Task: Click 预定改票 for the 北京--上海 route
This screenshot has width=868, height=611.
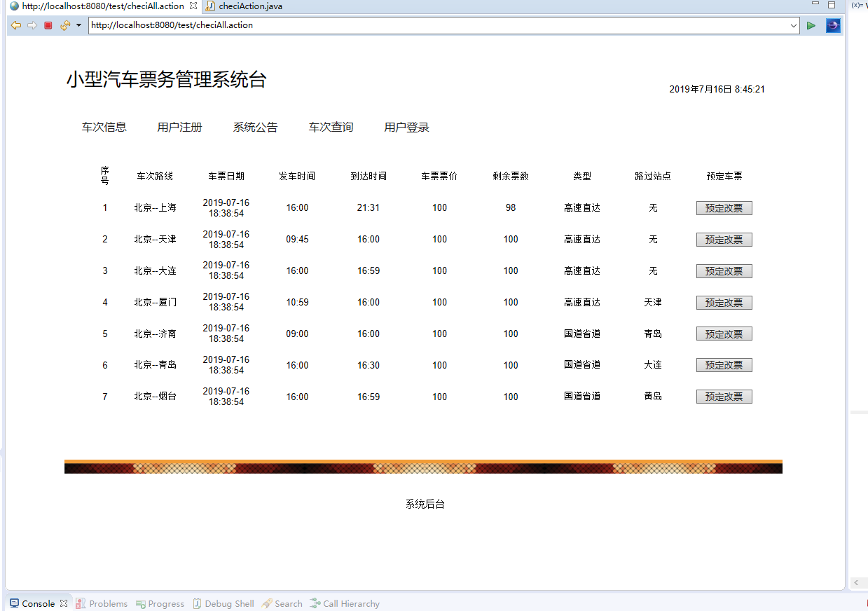Action: (x=724, y=207)
